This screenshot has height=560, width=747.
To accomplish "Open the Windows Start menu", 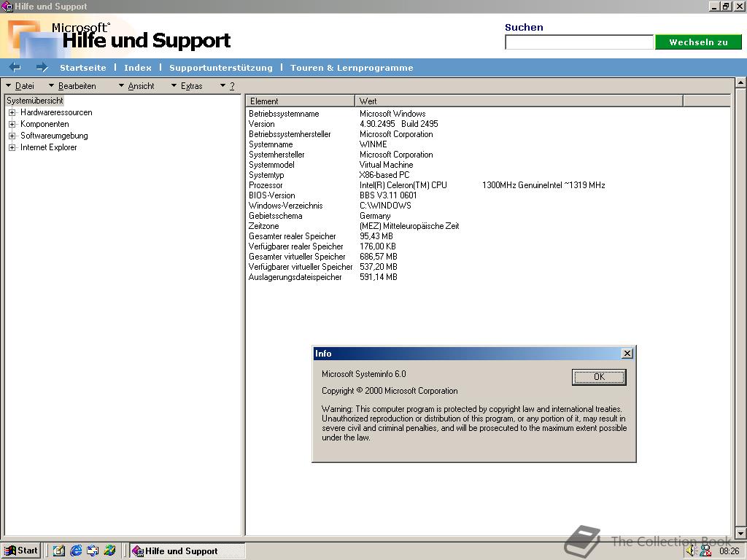I will pyautogui.click(x=21, y=551).
